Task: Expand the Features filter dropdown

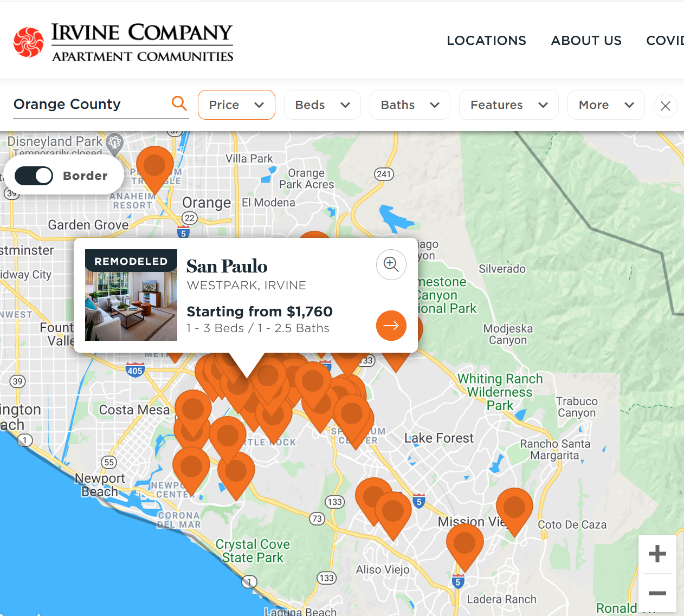Action: (509, 105)
